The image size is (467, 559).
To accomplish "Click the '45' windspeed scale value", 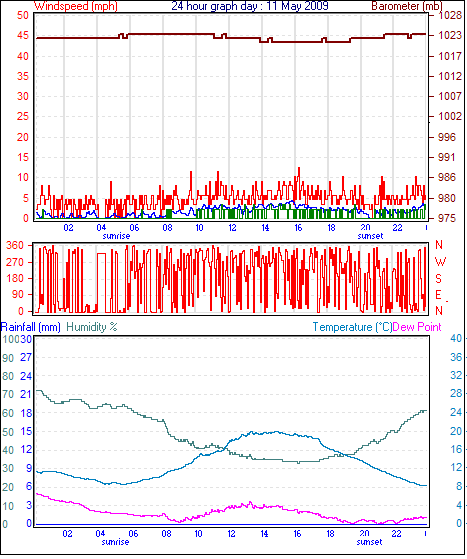I will click(x=23, y=35).
